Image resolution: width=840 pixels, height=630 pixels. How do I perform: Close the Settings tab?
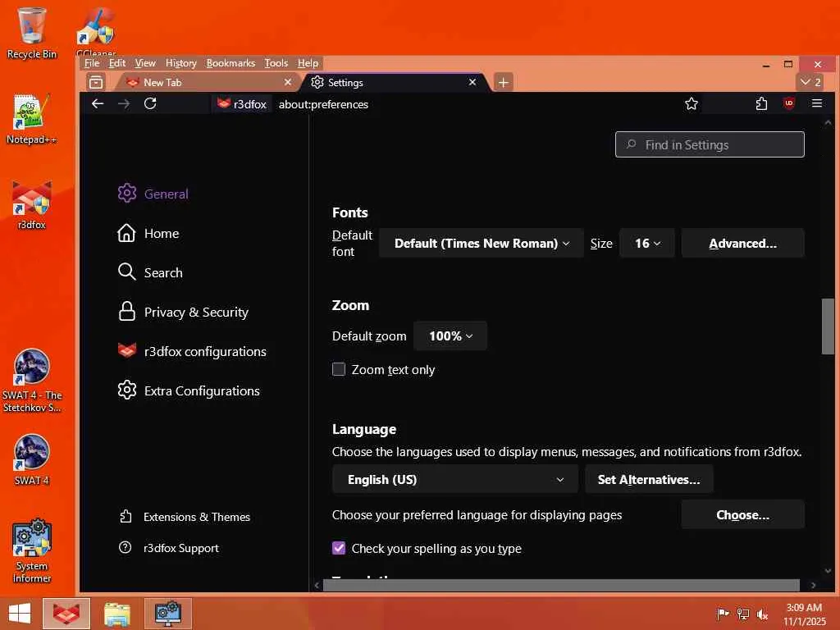click(472, 82)
